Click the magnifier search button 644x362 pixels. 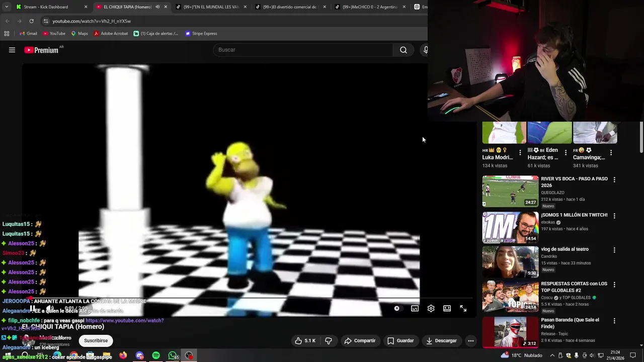pos(403,50)
